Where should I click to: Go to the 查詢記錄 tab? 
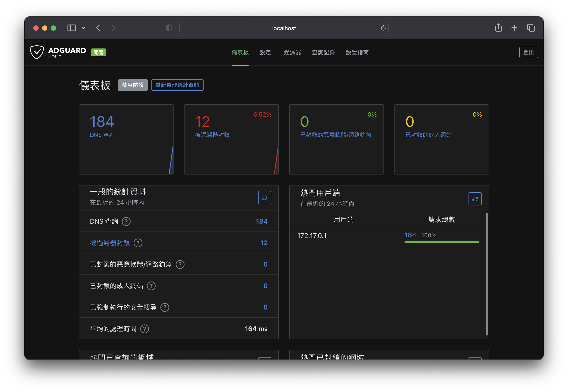click(x=323, y=52)
